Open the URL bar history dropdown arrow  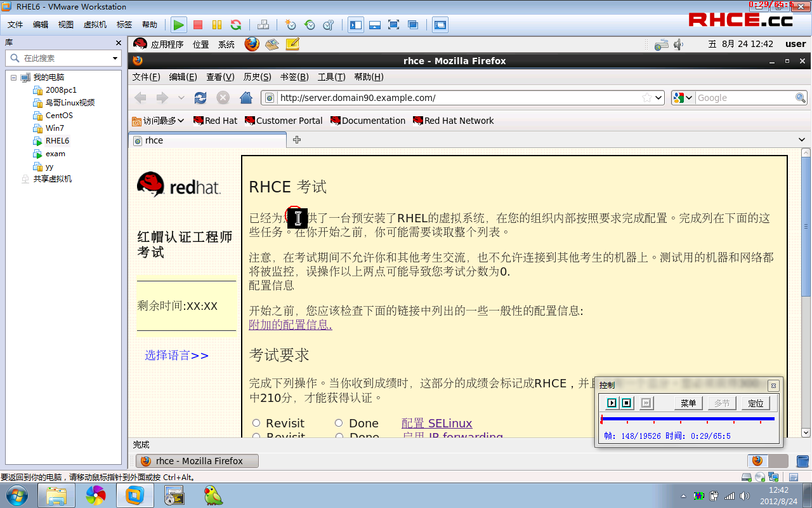(x=658, y=98)
